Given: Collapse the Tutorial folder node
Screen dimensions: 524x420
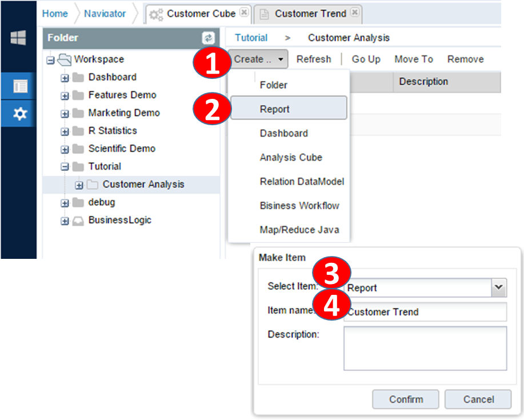Looking at the screenshot, I should pyautogui.click(x=65, y=167).
